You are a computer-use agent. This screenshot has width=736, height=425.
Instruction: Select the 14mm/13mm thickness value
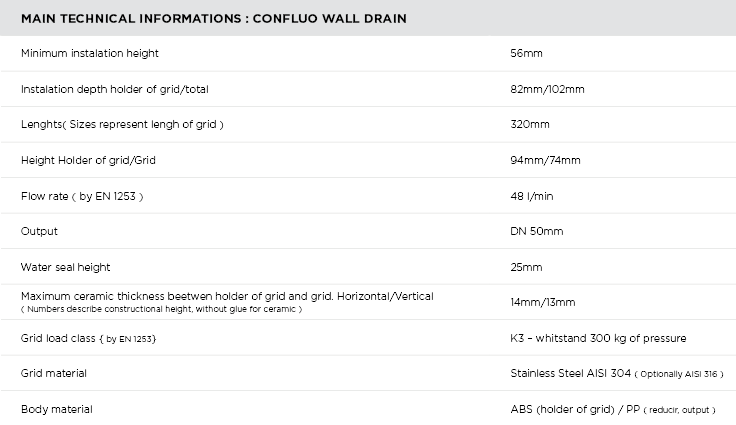pyautogui.click(x=543, y=302)
